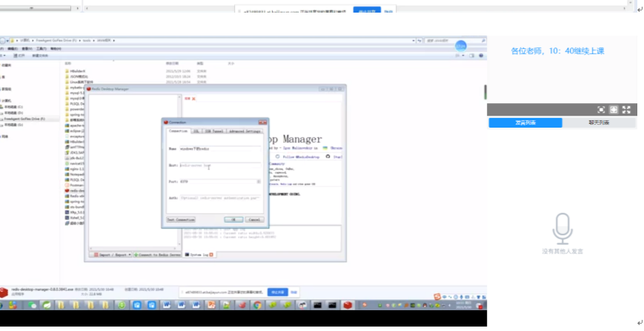644x331 pixels.
Task: Click the Host input field in Connection dialog
Action: click(220, 166)
